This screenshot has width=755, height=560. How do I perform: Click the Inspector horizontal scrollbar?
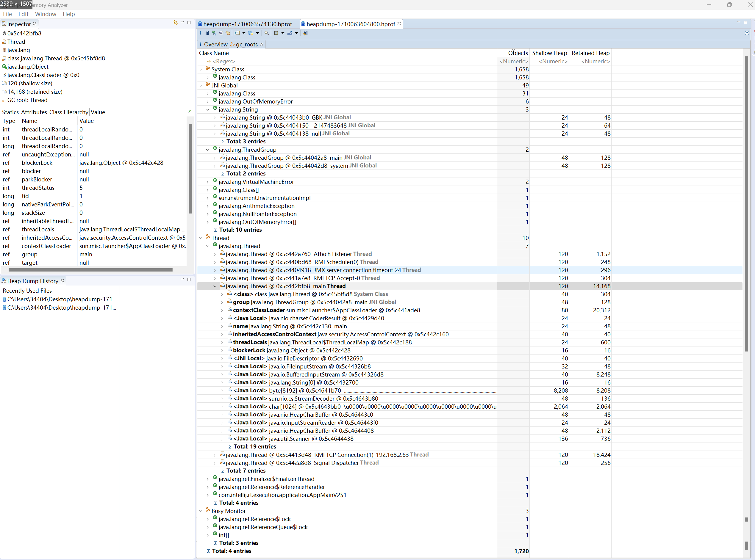90,270
